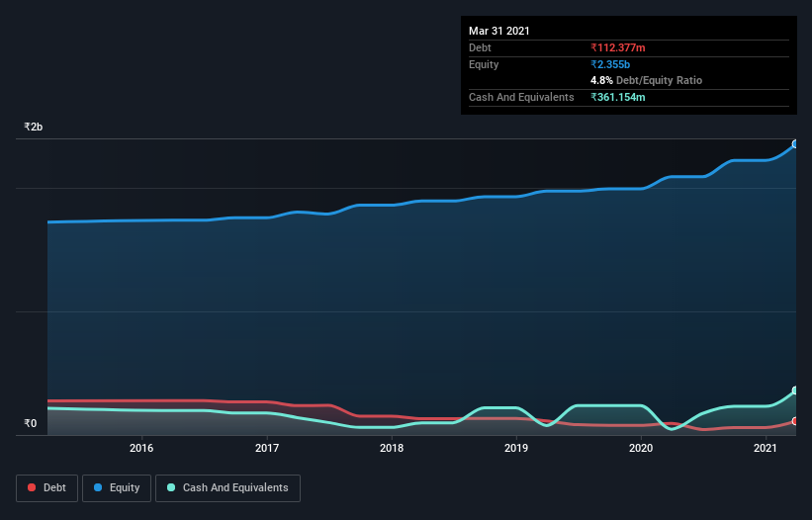Click the 2017 axis label

[267, 448]
